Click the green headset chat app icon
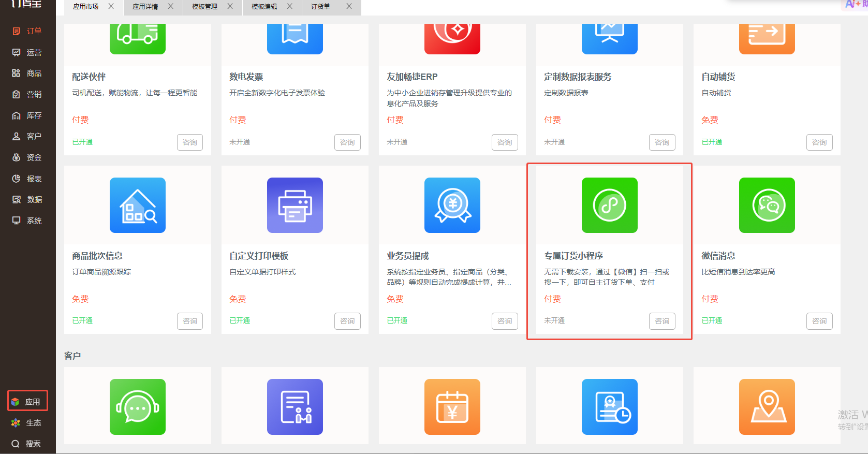 [x=138, y=407]
